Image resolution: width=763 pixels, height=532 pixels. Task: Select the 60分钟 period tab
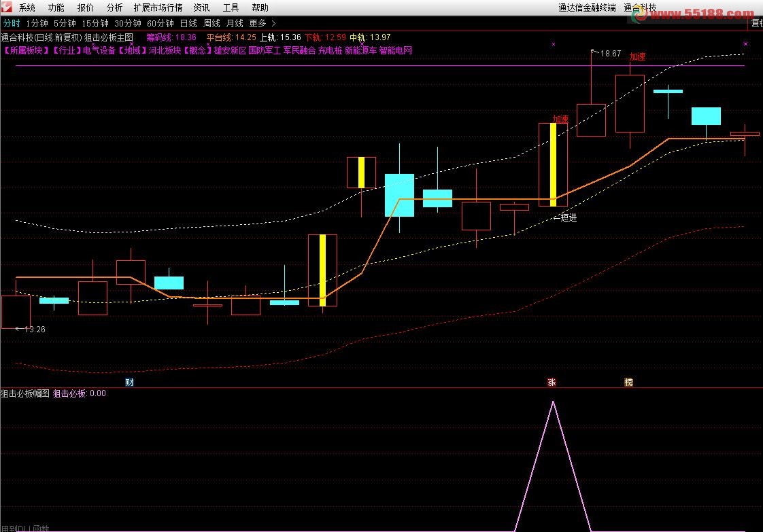point(160,23)
